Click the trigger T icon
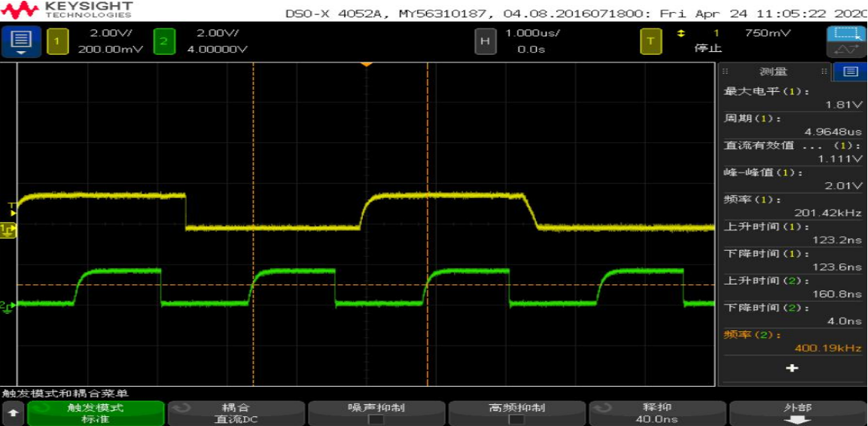The image size is (868, 426). pyautogui.click(x=651, y=41)
